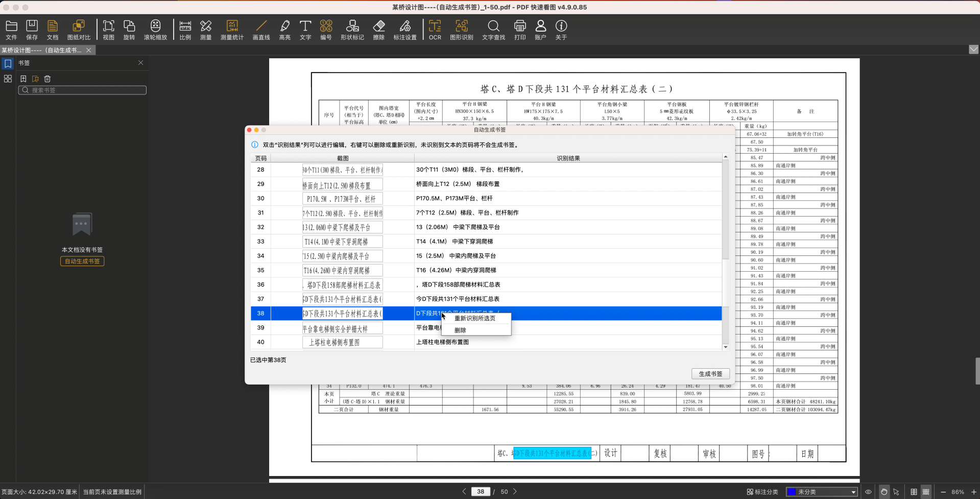Click the blue color swatch in status bar

(792, 492)
